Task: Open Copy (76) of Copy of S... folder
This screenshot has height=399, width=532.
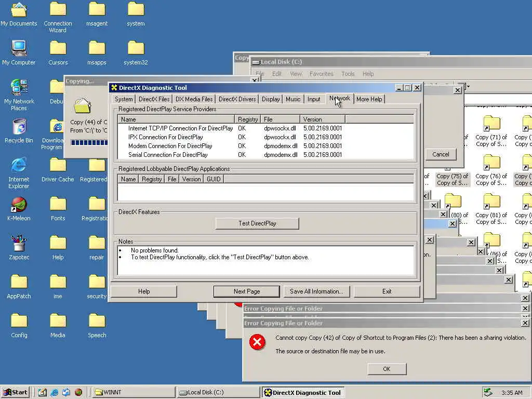Action: (x=491, y=170)
